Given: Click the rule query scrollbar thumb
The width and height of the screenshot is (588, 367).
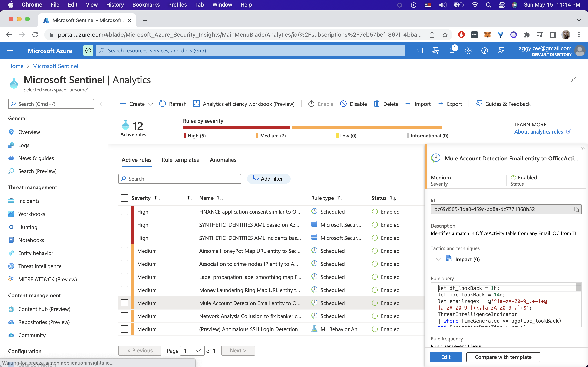Looking at the screenshot, I should (579, 287).
